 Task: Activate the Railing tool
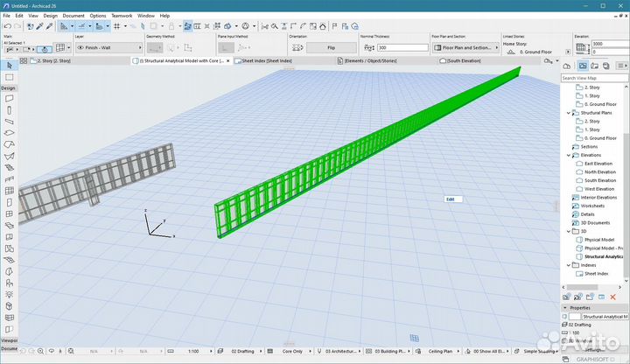(x=10, y=178)
